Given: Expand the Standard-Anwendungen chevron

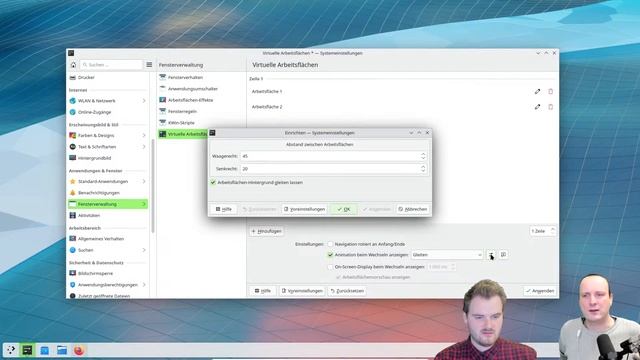Looking at the screenshot, I should (x=144, y=182).
